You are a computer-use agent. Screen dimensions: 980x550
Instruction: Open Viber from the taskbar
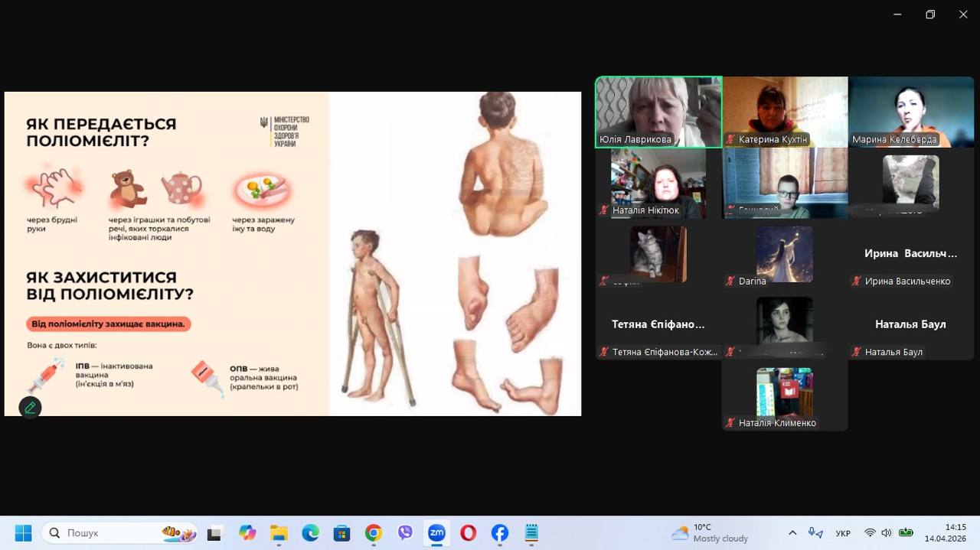point(405,533)
